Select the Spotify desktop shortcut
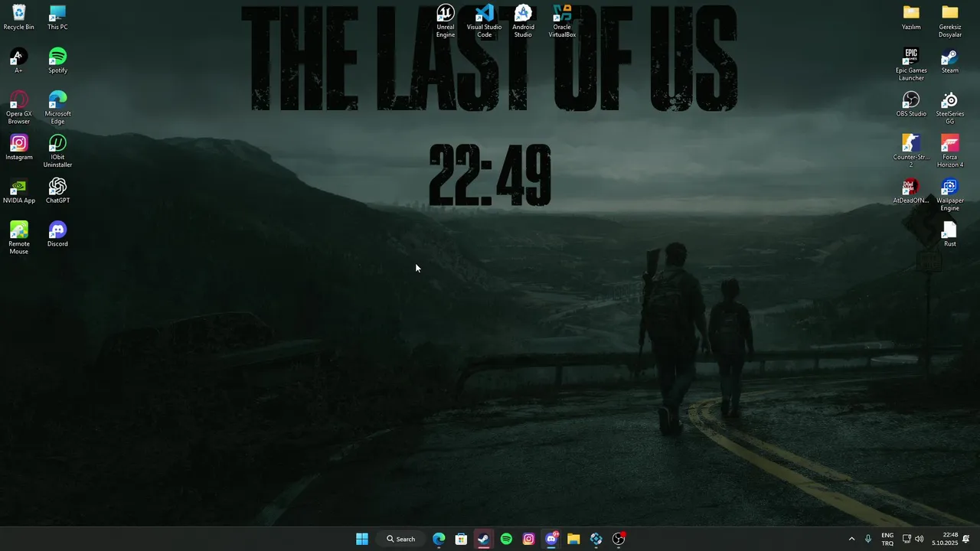 57,61
